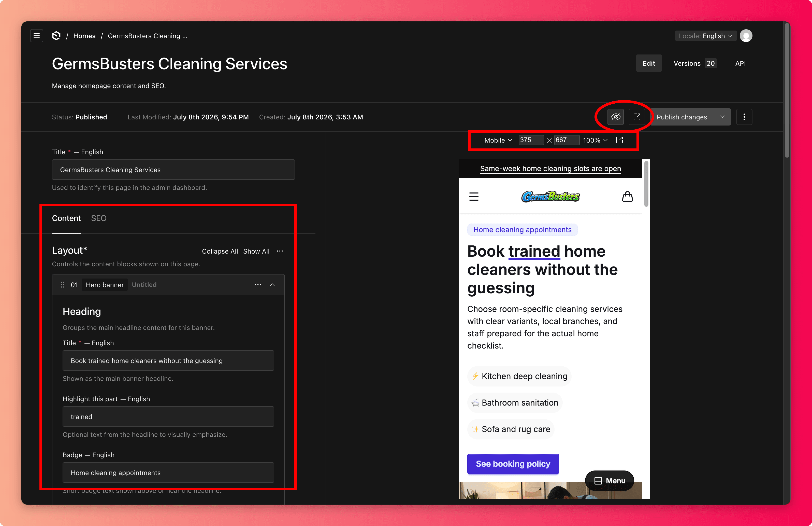
Task: Open the 100% zoom dropdown
Action: [x=595, y=140]
